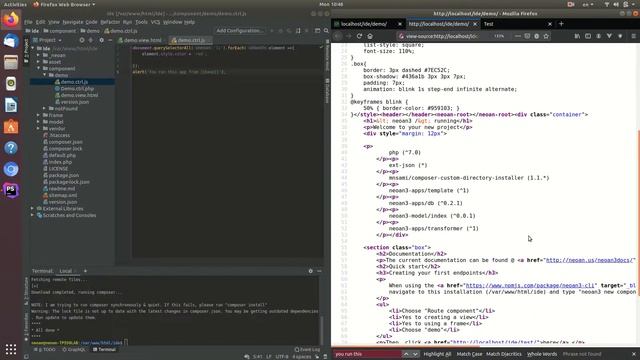Screen dimensions: 640x360
Task: Expand the vendor folder
Action: pyautogui.click(x=38, y=128)
